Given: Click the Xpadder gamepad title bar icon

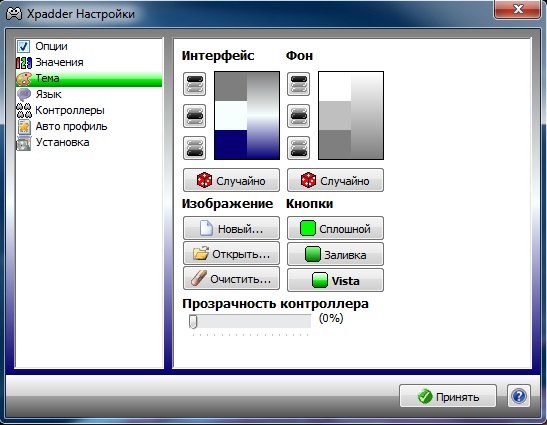Looking at the screenshot, I should 14,14.
